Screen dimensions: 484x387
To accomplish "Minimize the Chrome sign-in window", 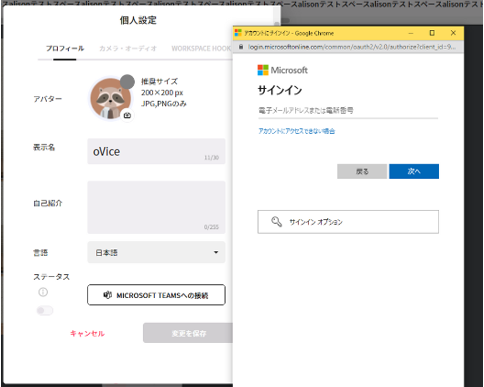I will (x=411, y=33).
